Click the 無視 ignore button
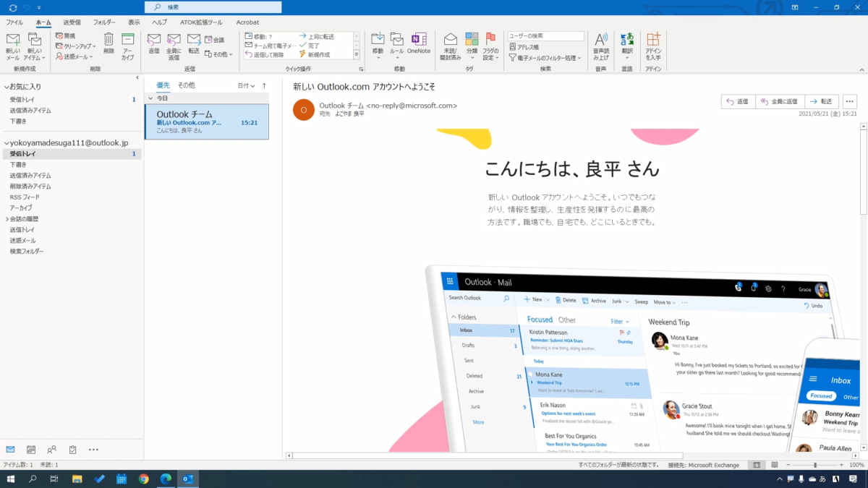The width and height of the screenshot is (868, 488). pyautogui.click(x=64, y=35)
